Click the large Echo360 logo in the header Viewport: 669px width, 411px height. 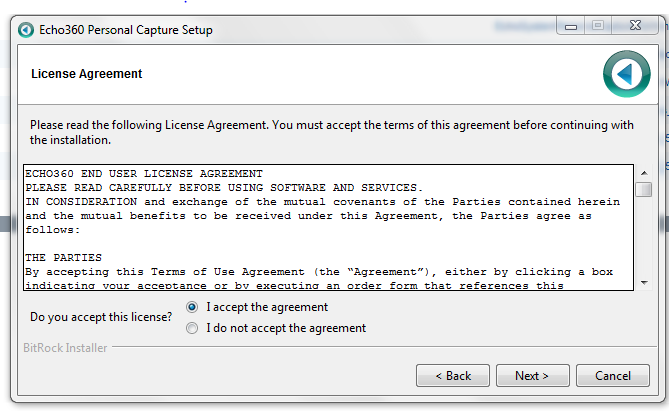(626, 74)
